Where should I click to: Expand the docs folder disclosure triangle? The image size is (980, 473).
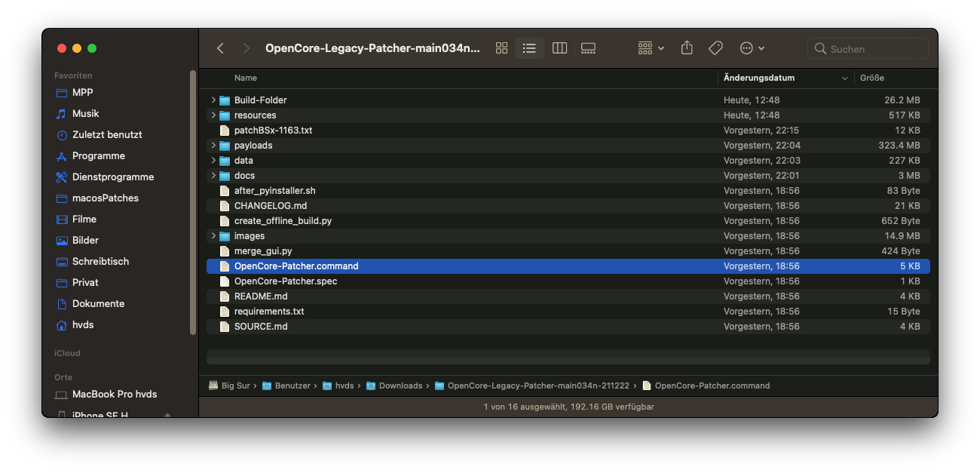click(x=213, y=176)
